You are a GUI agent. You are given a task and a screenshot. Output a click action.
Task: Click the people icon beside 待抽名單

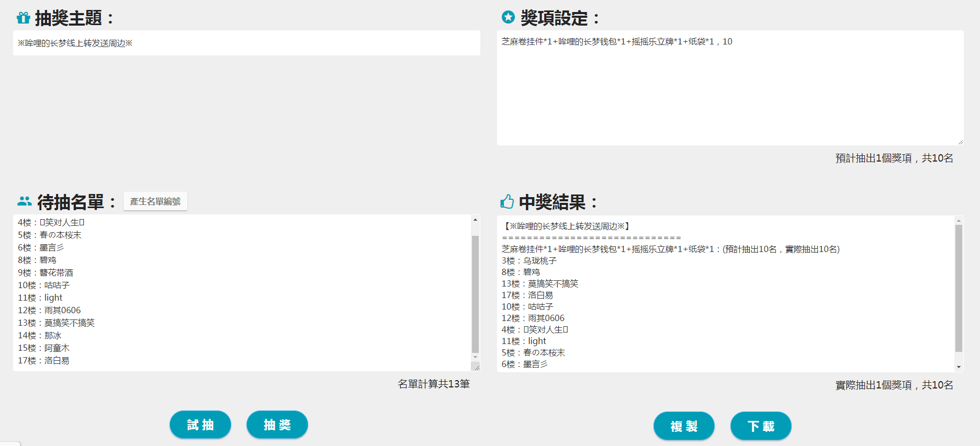25,201
